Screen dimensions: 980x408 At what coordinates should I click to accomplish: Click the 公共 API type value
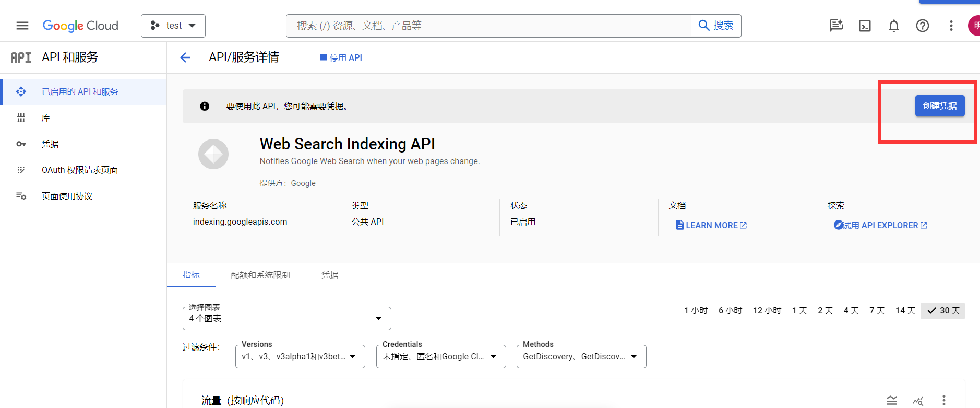[x=368, y=222]
